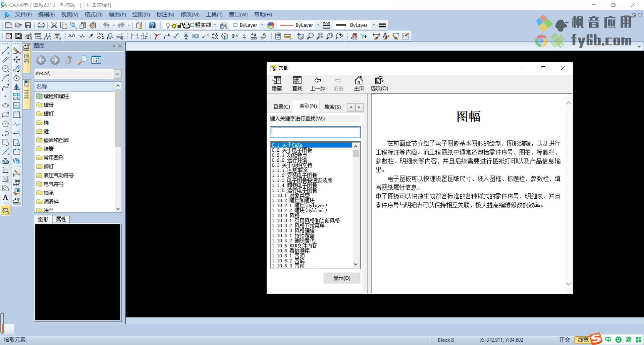Open the 文件(F) menu
The width and height of the screenshot is (644, 345).
point(23,14)
